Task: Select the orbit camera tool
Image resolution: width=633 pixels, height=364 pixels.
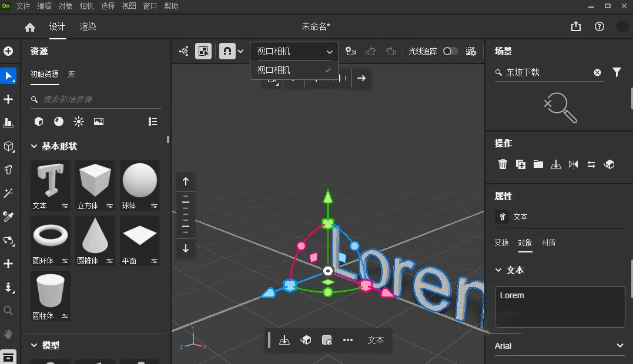Action: (x=8, y=241)
